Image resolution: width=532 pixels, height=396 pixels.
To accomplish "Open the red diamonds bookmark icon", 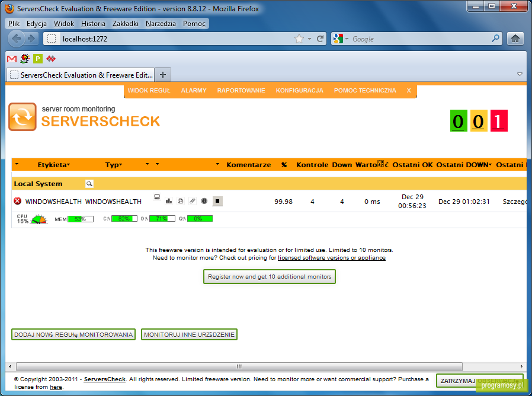I will (x=51, y=59).
